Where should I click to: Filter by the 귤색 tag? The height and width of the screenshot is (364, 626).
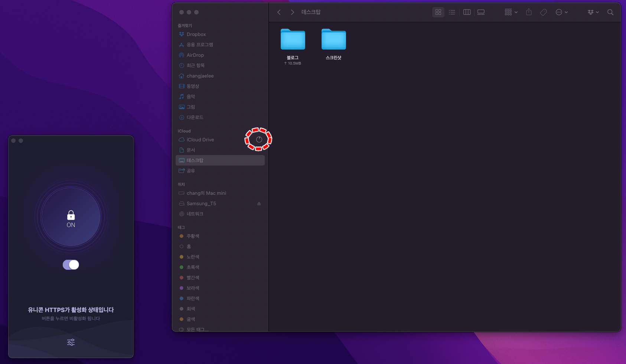(220, 319)
